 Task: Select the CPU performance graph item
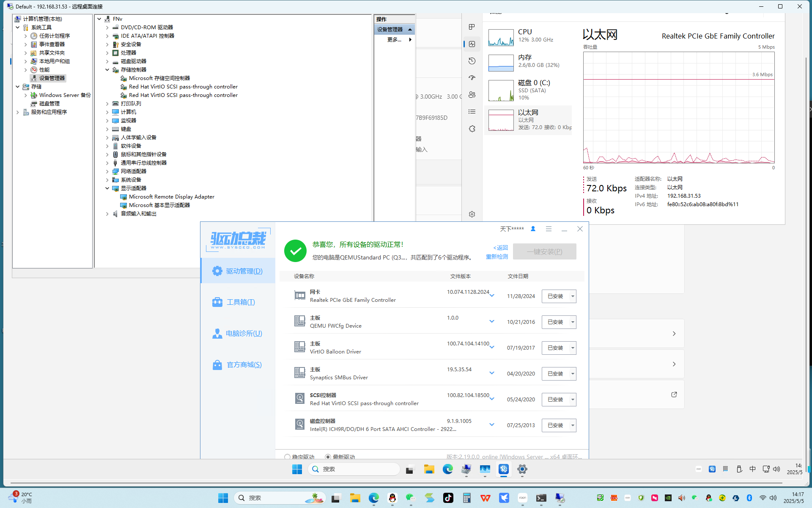528,37
